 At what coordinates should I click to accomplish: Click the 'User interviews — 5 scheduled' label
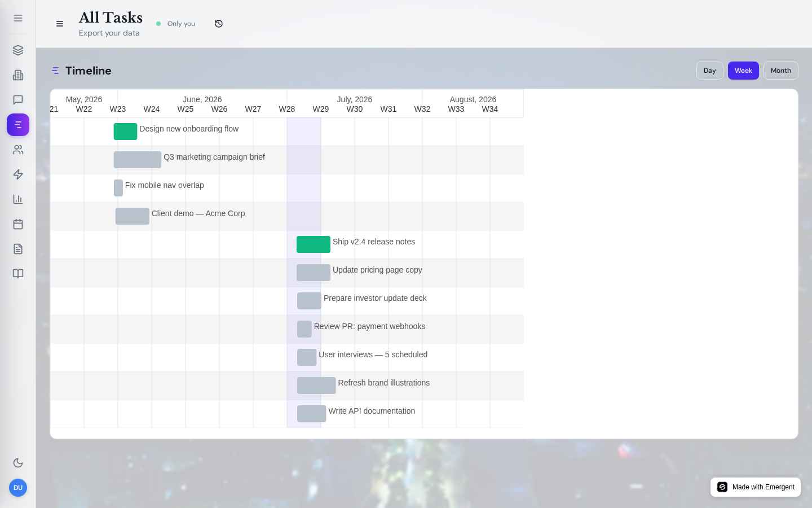pyautogui.click(x=373, y=354)
